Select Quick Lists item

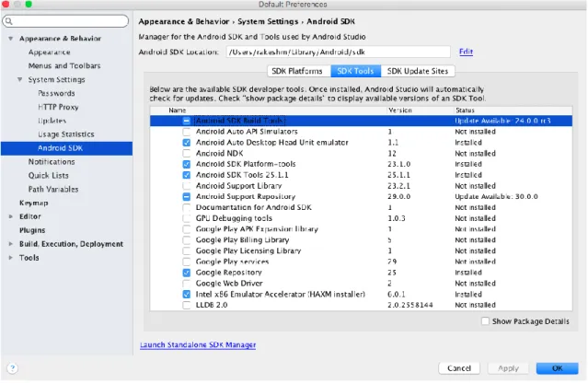[49, 176]
